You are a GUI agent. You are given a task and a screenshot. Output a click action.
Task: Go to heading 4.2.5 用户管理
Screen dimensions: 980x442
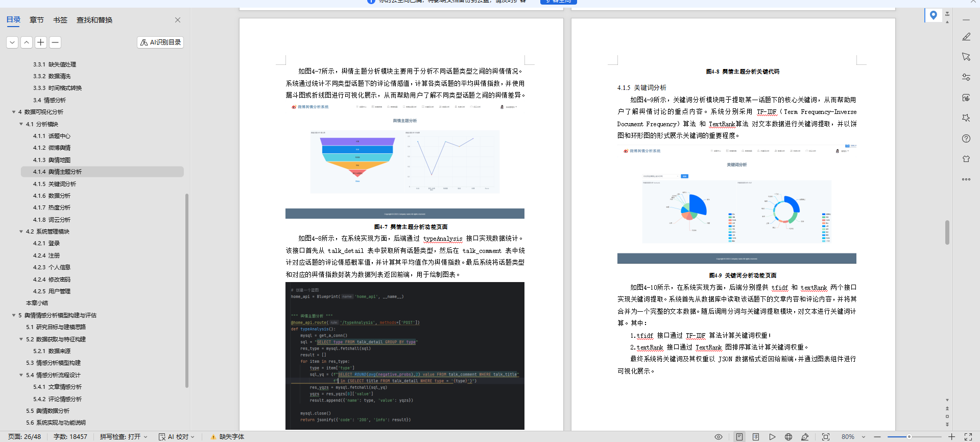point(52,291)
